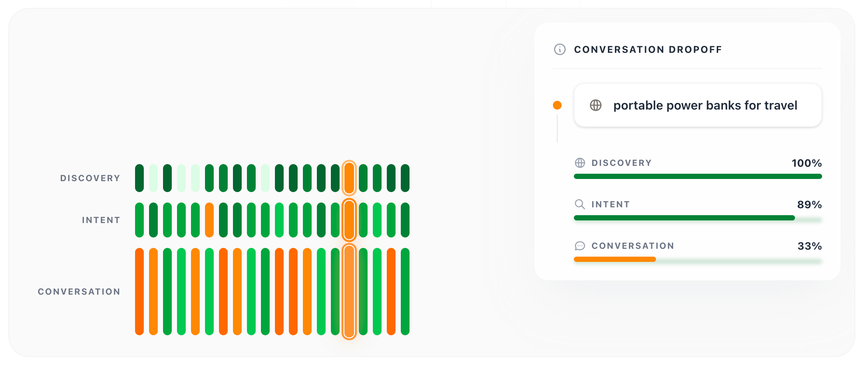Click the first orange Conversation bar
Viewport: 868px width, 378px height.
click(139, 292)
